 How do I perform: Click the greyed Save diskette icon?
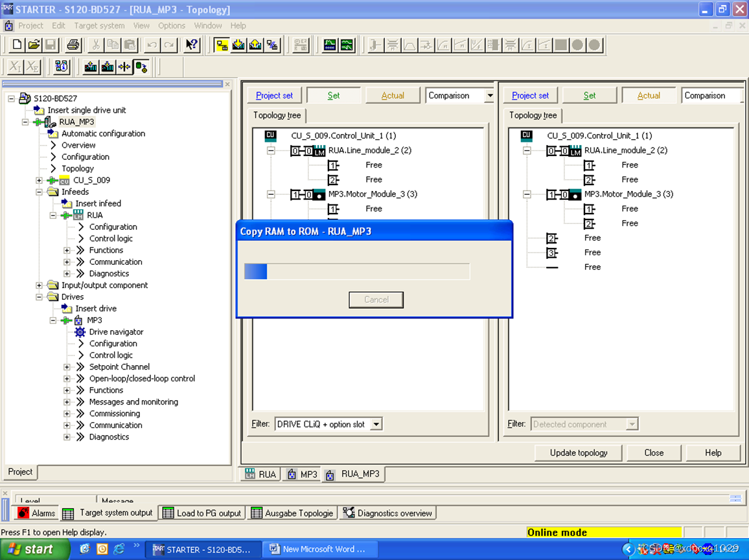click(x=51, y=45)
